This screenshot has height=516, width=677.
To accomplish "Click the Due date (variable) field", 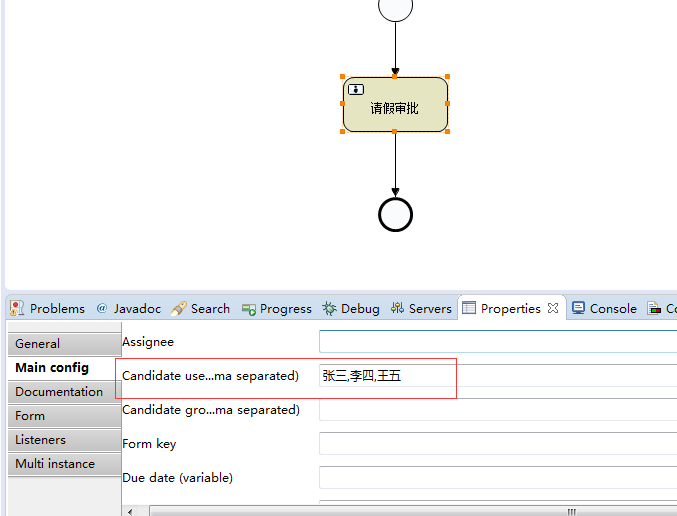I will coord(498,478).
